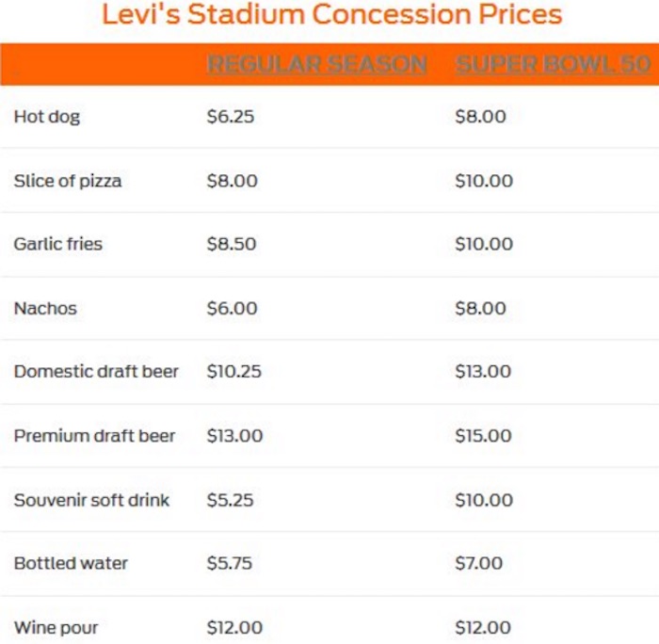Image resolution: width=659 pixels, height=644 pixels.
Task: Select the Wine pour row label
Action: coord(56,627)
